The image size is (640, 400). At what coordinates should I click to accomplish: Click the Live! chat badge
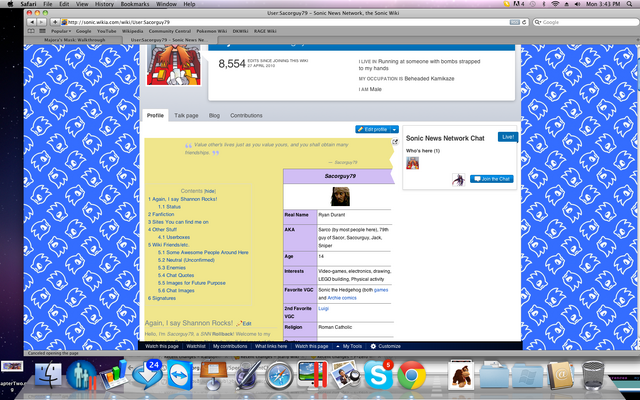click(508, 137)
